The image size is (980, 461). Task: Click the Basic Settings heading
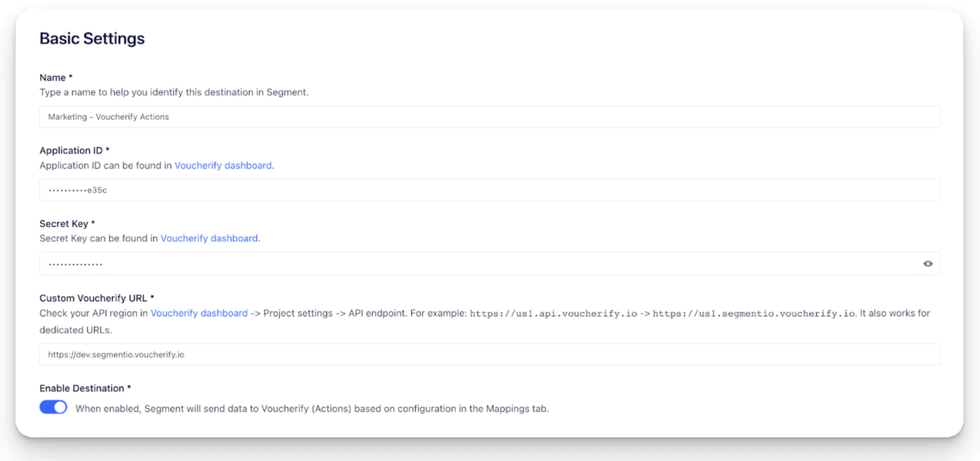[92, 39]
